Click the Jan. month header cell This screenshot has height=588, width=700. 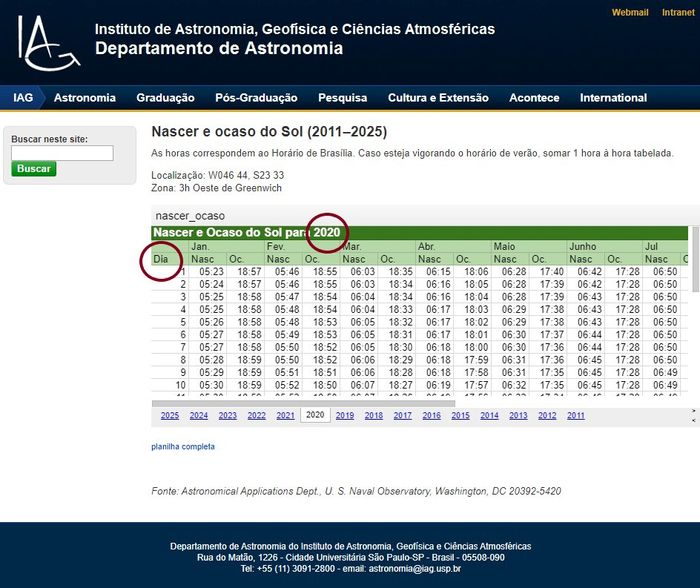click(226, 246)
